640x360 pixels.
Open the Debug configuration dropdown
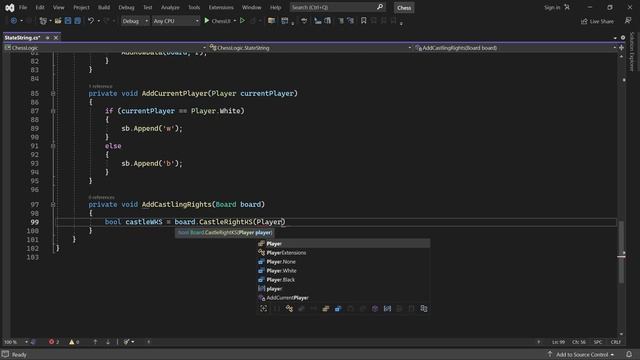(135, 21)
